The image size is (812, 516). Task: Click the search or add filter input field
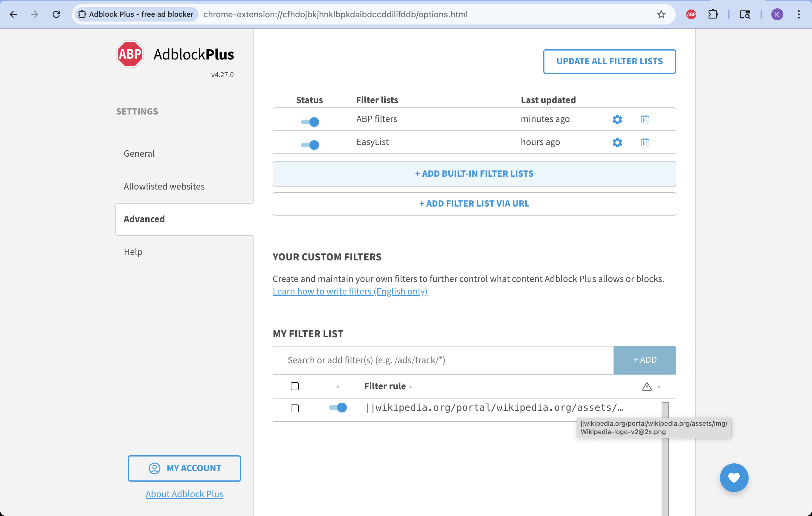pyautogui.click(x=443, y=360)
